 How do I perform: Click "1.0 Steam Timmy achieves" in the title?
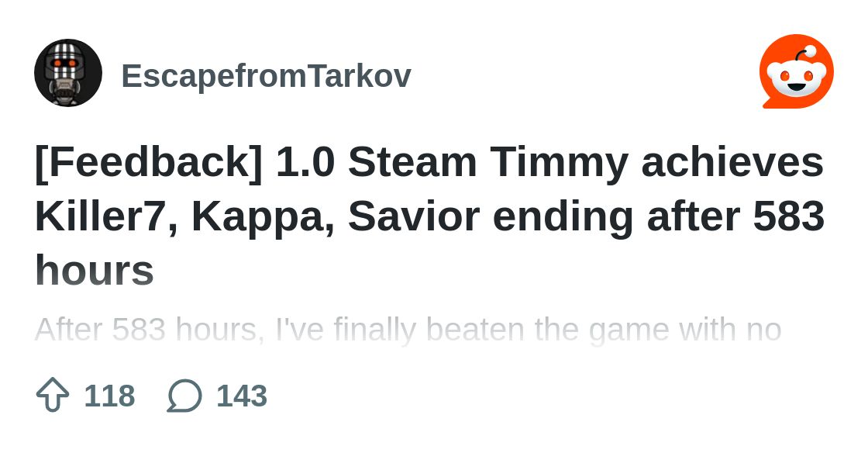coord(549,163)
